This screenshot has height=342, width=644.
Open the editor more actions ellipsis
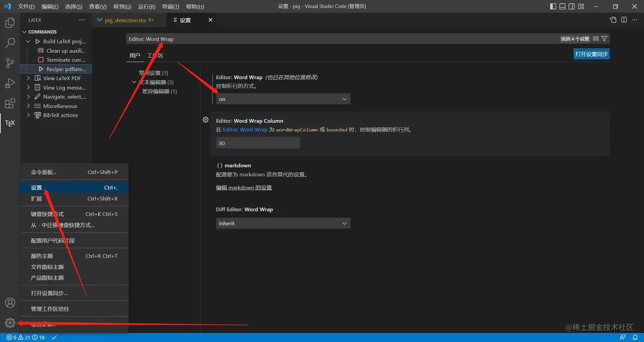(x=635, y=20)
